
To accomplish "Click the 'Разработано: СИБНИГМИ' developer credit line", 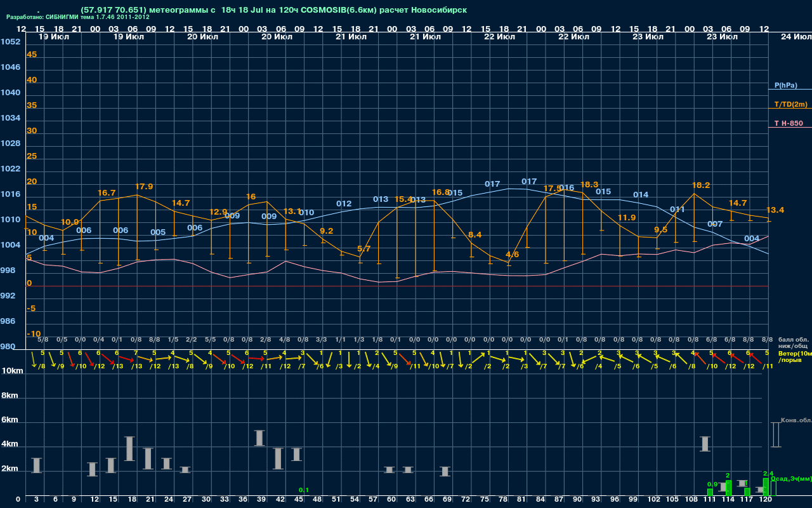I will click(77, 17).
